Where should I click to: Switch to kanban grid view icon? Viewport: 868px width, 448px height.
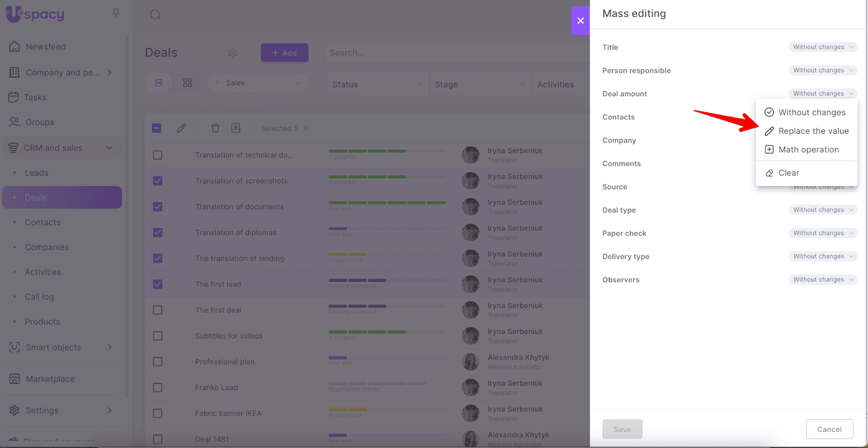pyautogui.click(x=188, y=83)
